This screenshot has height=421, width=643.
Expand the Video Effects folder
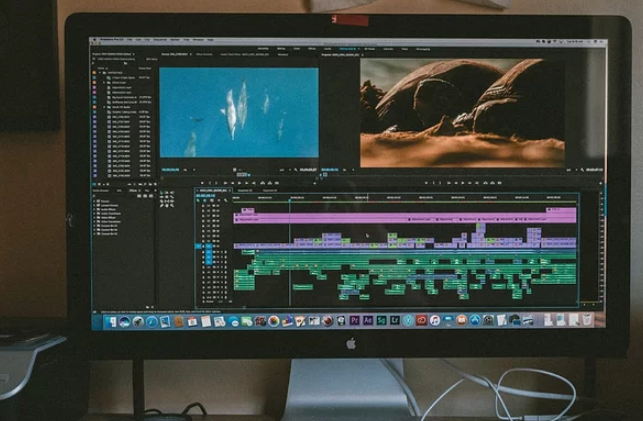pos(95,218)
